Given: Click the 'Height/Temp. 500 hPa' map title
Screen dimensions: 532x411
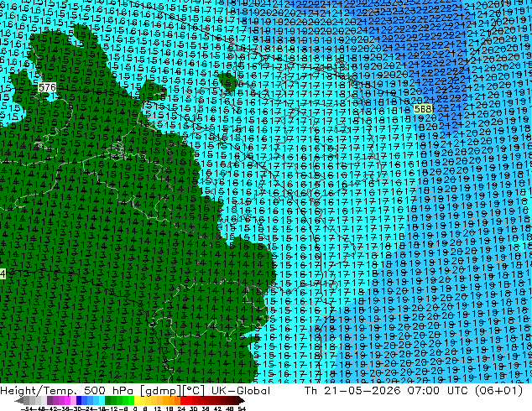Looking at the screenshot, I should click(x=66, y=391).
